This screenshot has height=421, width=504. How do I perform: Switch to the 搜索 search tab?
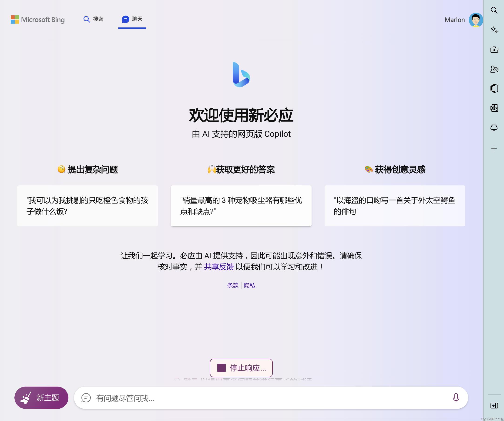point(93,19)
